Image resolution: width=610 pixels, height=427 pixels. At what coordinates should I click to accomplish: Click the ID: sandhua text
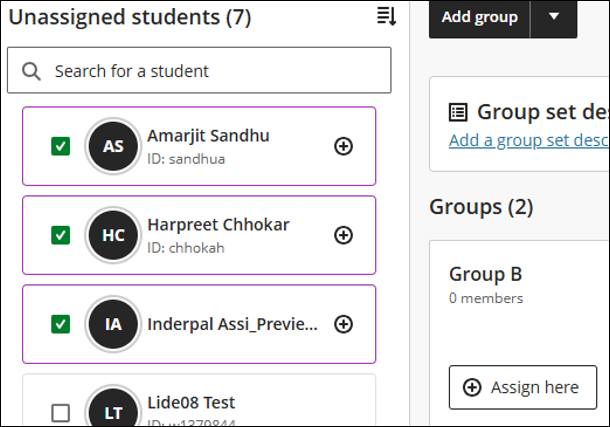click(x=186, y=159)
